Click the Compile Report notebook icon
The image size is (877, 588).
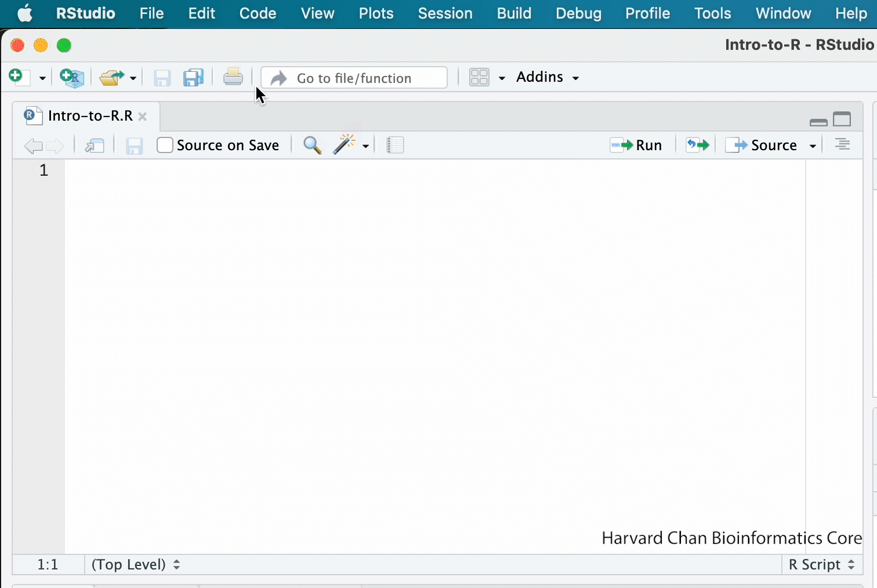coord(395,145)
